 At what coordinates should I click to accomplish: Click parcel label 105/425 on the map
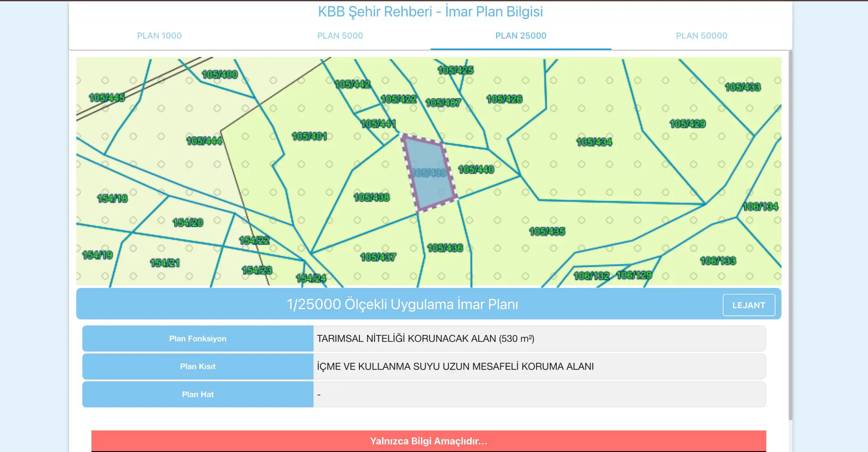(x=455, y=70)
